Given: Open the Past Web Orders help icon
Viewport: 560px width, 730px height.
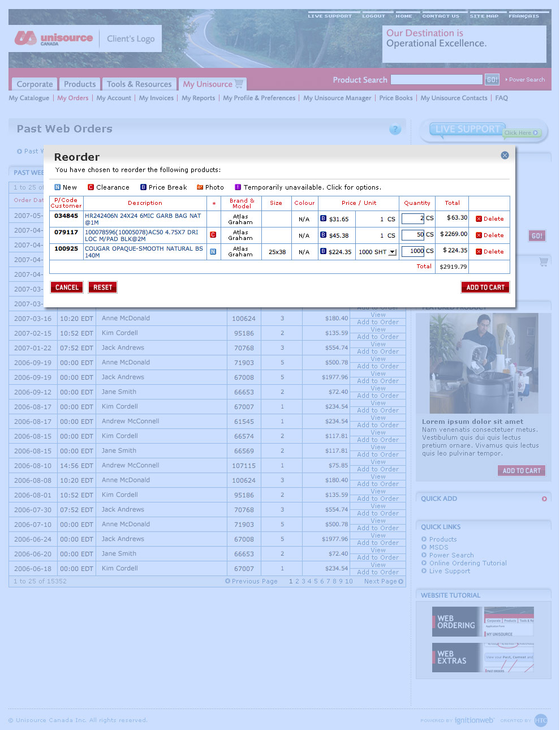Looking at the screenshot, I should [395, 130].
